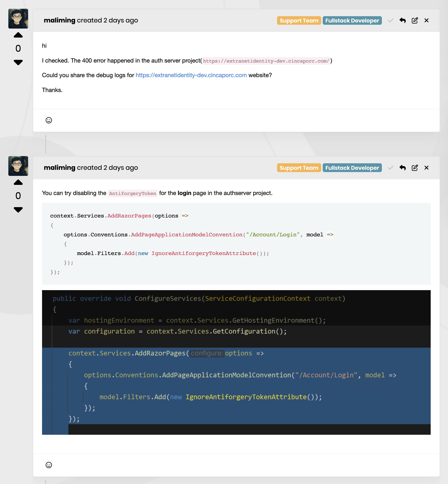The image size is (448, 484).
Task: Open maliming's avatar on first comment
Action: coord(18,19)
